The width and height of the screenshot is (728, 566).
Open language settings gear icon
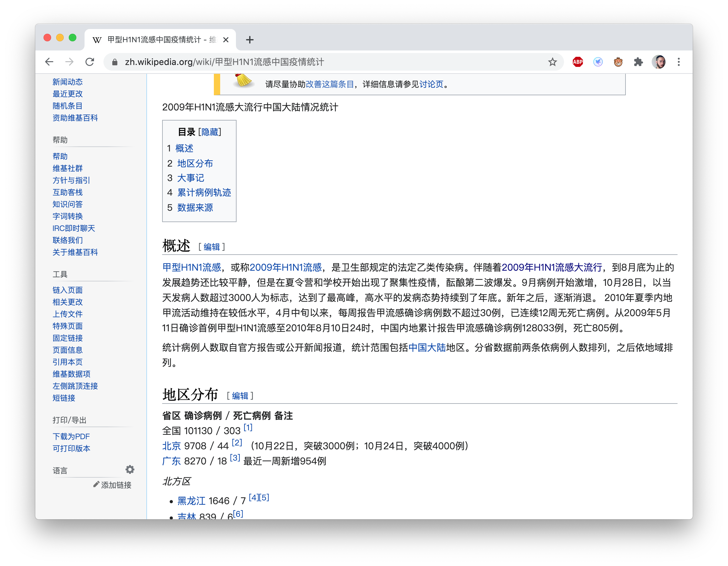pyautogui.click(x=130, y=470)
